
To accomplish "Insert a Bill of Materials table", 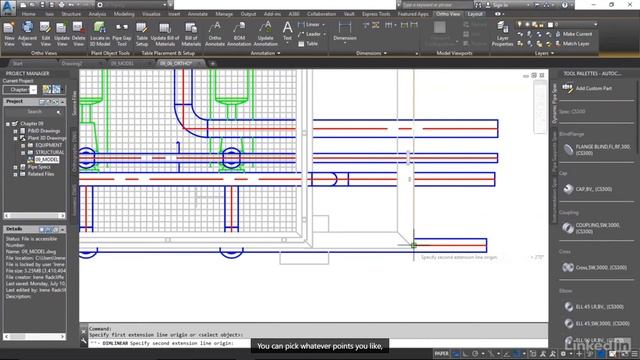I will pos(191,33).
